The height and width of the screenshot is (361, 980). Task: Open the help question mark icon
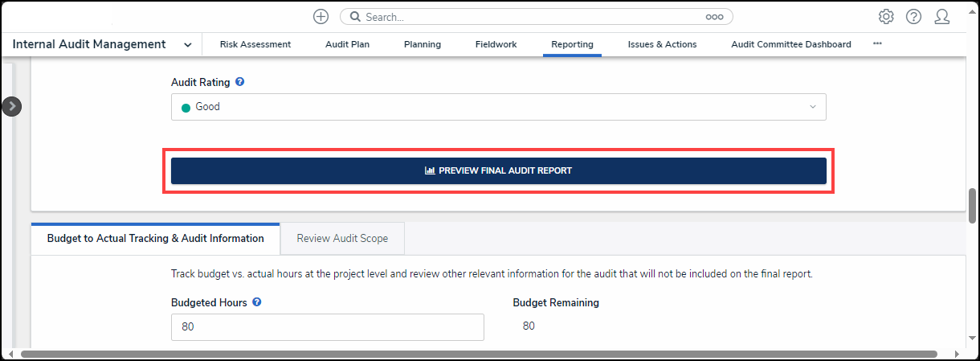[913, 17]
